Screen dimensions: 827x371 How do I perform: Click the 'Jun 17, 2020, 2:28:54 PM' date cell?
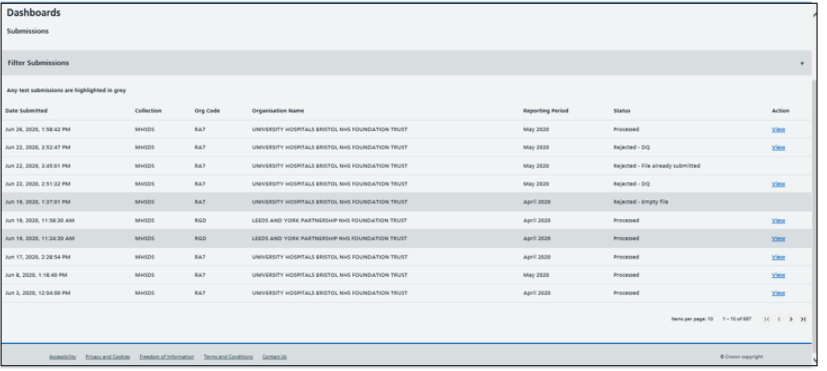37,256
